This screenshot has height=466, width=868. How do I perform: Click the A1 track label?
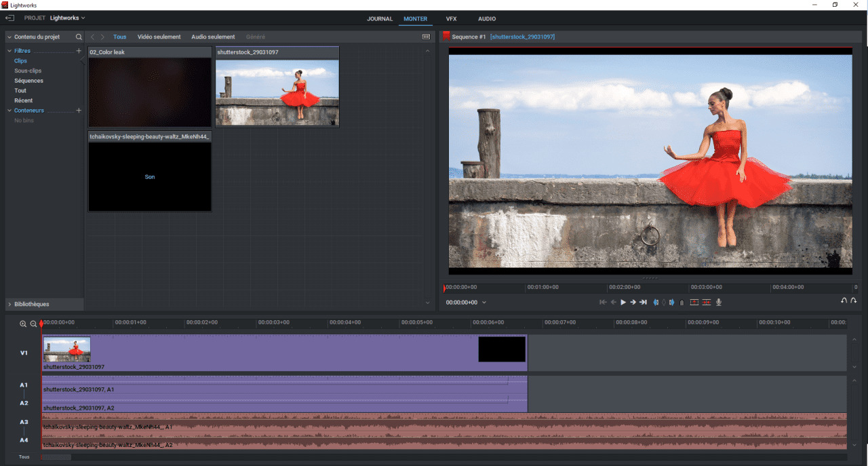(x=24, y=385)
